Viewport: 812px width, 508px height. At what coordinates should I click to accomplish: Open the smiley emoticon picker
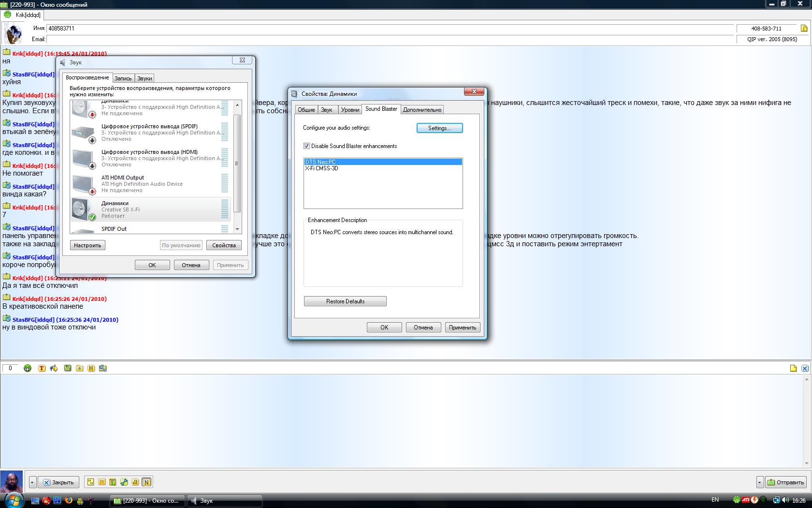(28, 368)
